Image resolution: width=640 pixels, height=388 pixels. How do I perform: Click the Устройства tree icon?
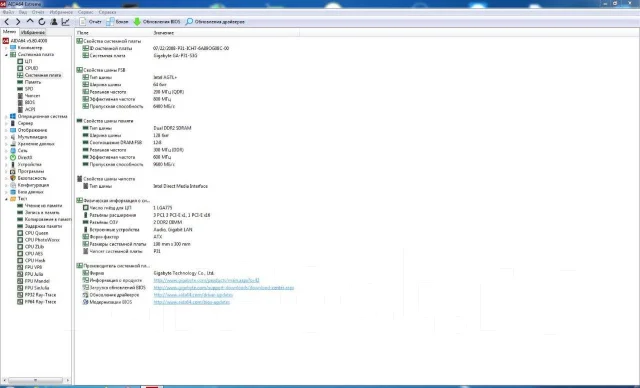click(13, 164)
